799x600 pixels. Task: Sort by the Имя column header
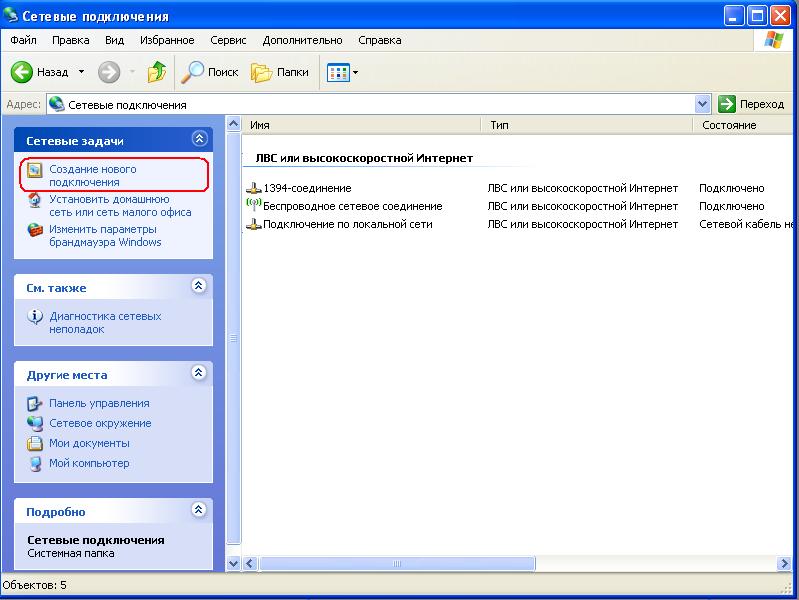(361, 125)
